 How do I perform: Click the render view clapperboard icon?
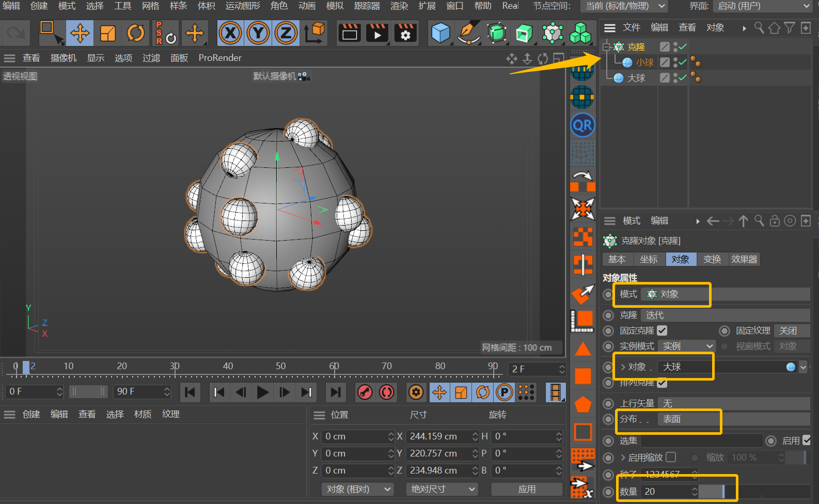point(350,34)
